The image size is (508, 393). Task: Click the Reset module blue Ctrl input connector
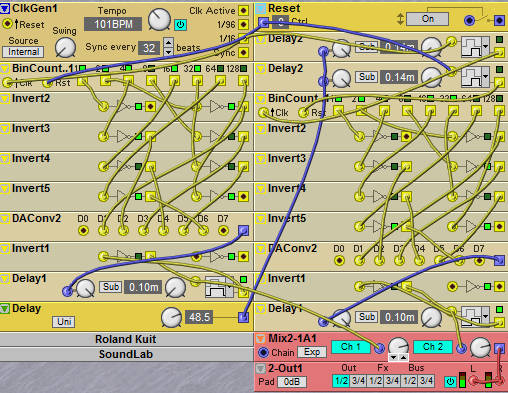point(263,22)
